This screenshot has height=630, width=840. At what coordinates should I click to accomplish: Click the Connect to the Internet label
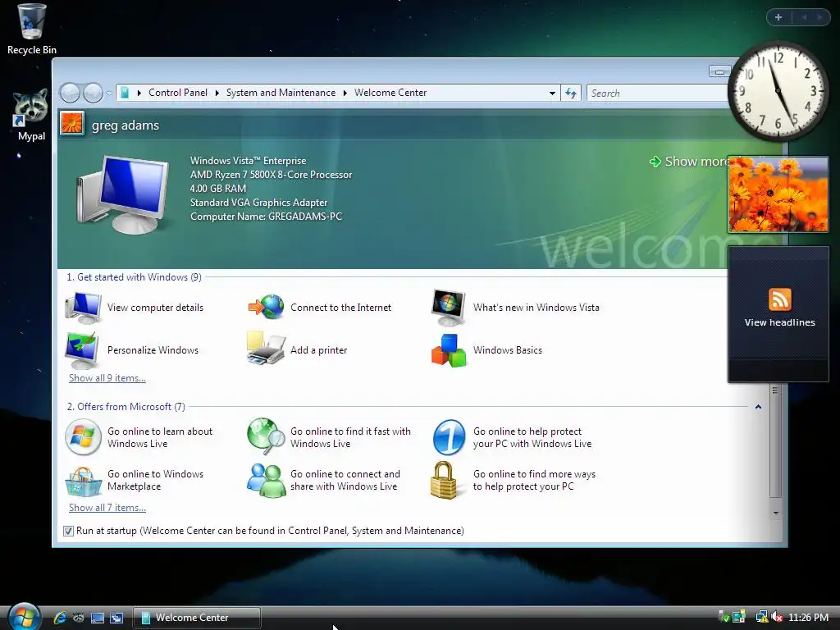pos(340,308)
